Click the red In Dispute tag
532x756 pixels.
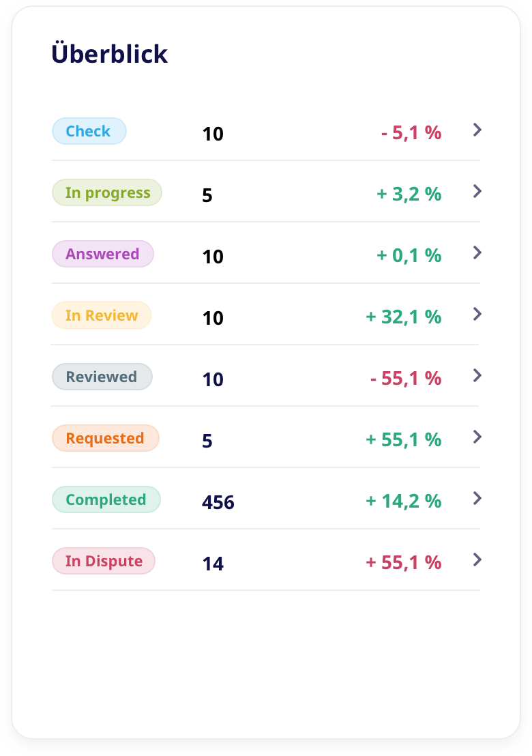point(104,561)
